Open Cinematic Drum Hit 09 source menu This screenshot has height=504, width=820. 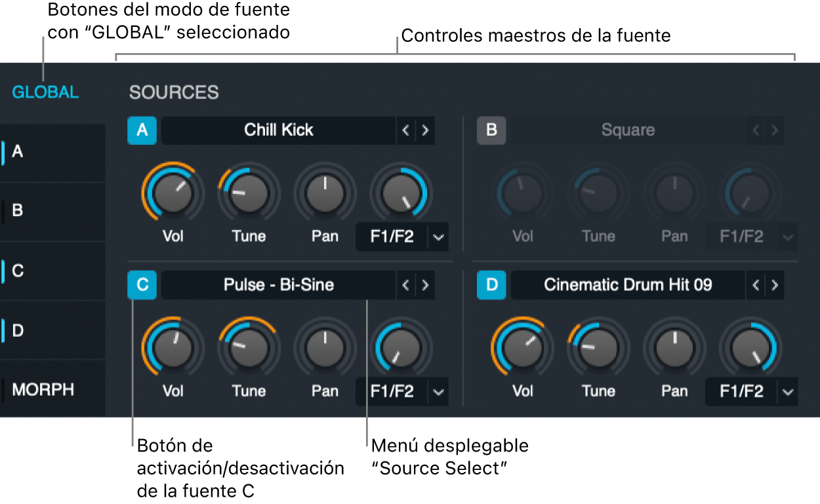point(628,285)
